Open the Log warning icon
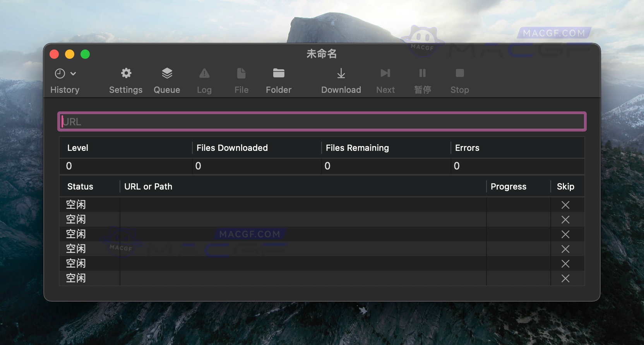This screenshot has height=345, width=644. click(x=204, y=73)
